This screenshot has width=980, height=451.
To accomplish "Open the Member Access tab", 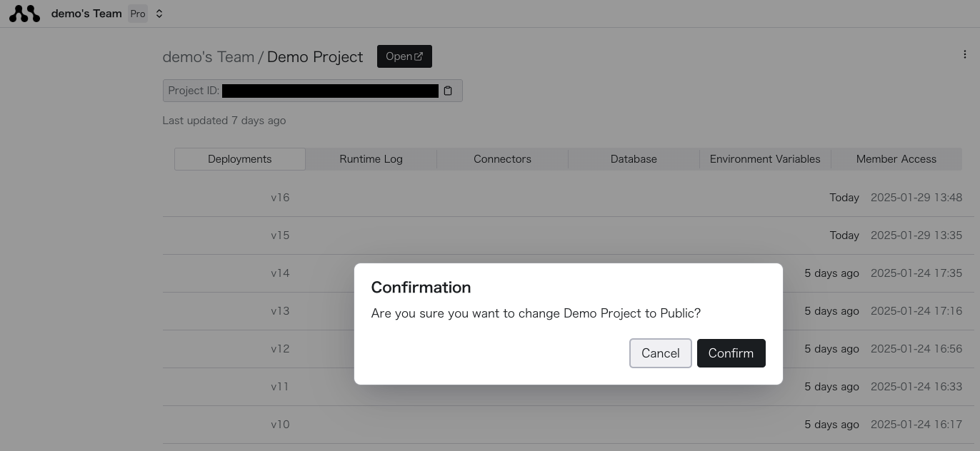I will click(x=896, y=158).
